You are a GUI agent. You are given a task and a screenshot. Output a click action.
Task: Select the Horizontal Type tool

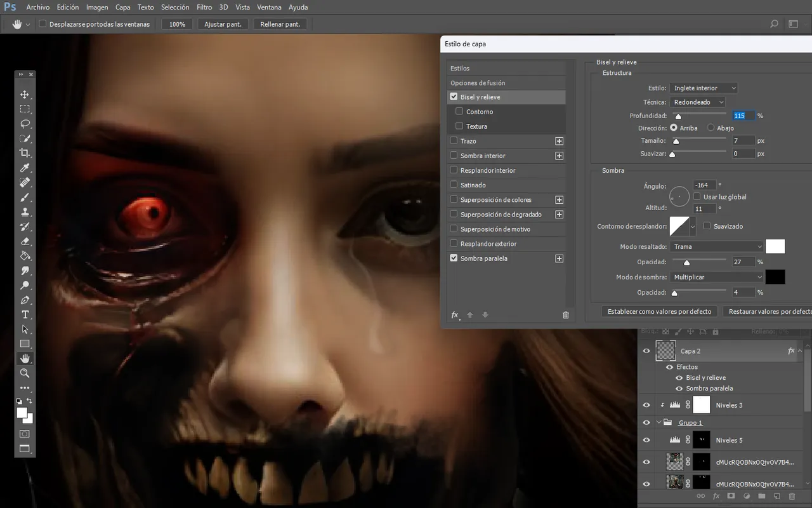(x=25, y=315)
